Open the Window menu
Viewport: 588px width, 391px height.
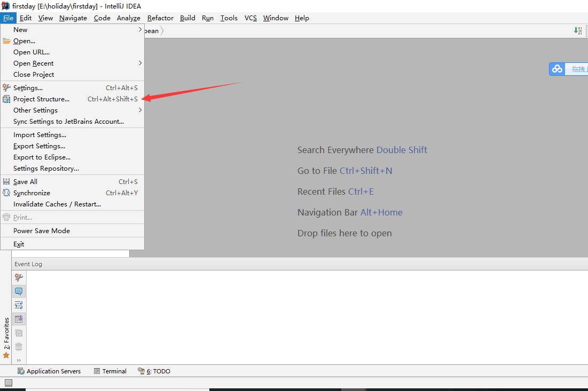[x=276, y=18]
